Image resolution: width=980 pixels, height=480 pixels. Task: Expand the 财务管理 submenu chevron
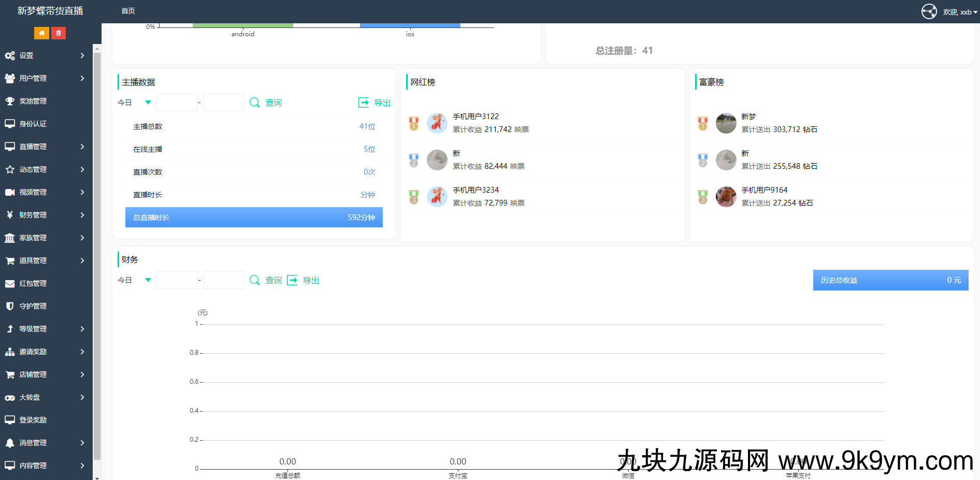tap(82, 215)
